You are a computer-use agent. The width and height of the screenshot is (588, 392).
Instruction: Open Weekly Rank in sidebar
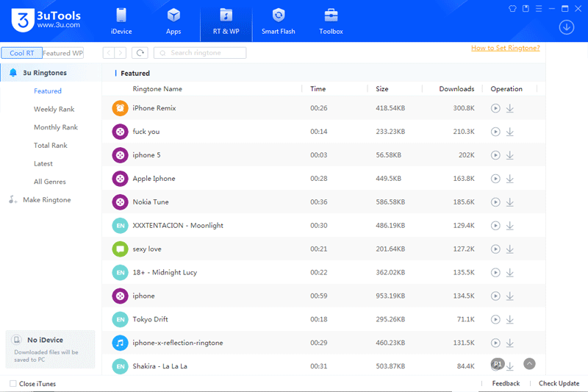pos(54,110)
